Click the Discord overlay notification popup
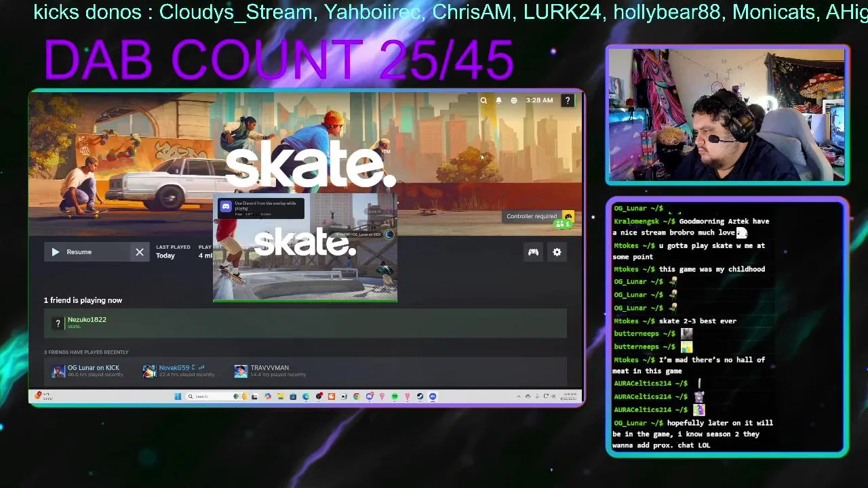The image size is (868, 488). click(260, 208)
